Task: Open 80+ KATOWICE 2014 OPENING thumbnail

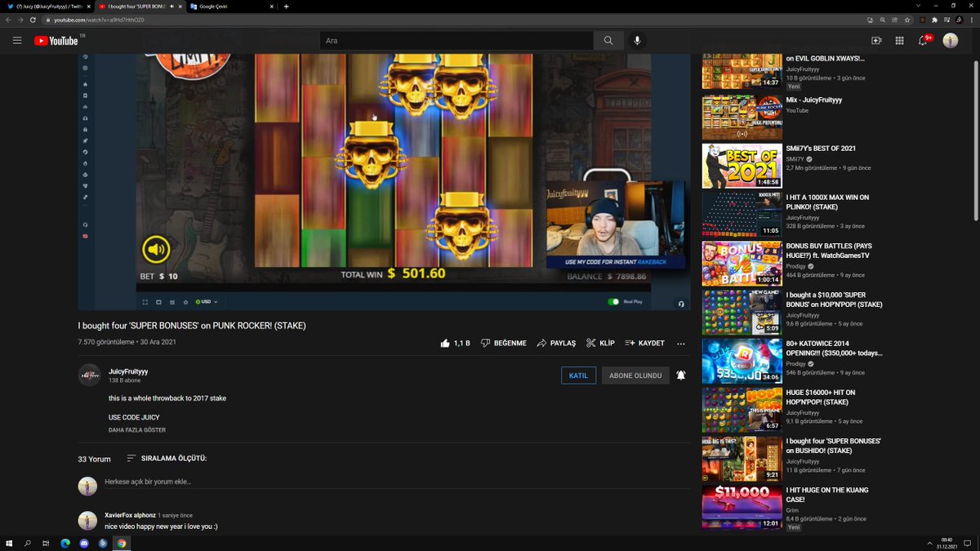Action: click(x=742, y=361)
